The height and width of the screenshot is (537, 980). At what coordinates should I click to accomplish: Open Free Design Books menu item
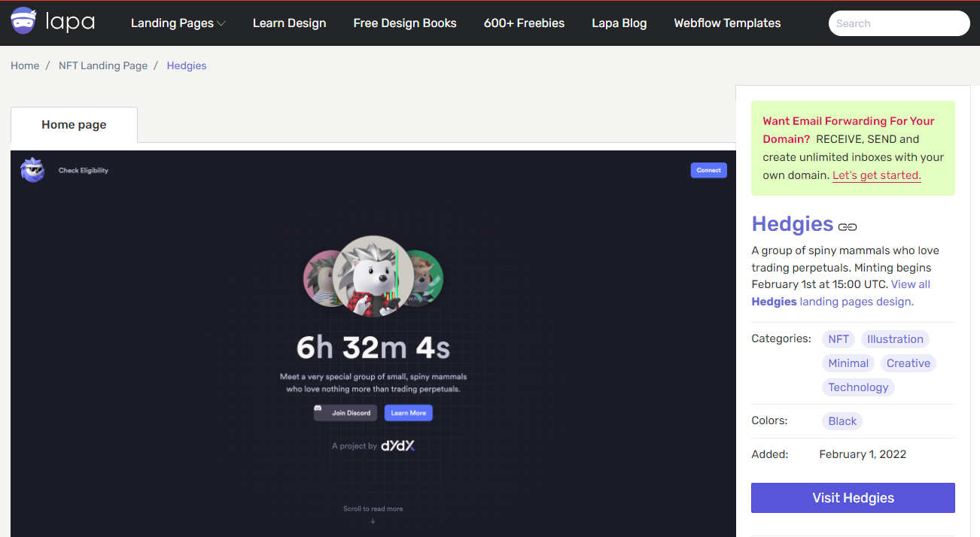point(405,23)
